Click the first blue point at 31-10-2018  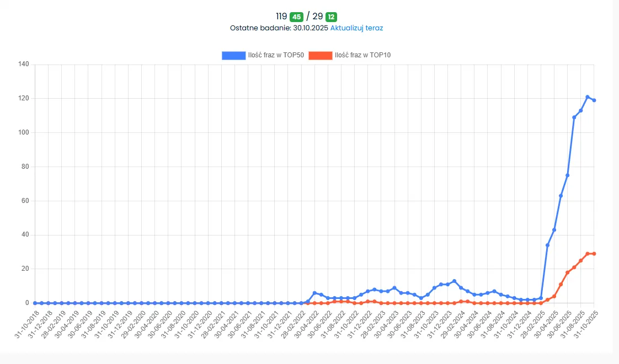[x=35, y=303]
